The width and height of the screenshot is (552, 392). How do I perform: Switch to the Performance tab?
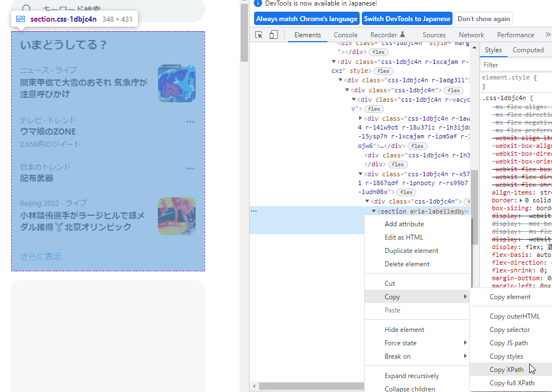coord(516,35)
